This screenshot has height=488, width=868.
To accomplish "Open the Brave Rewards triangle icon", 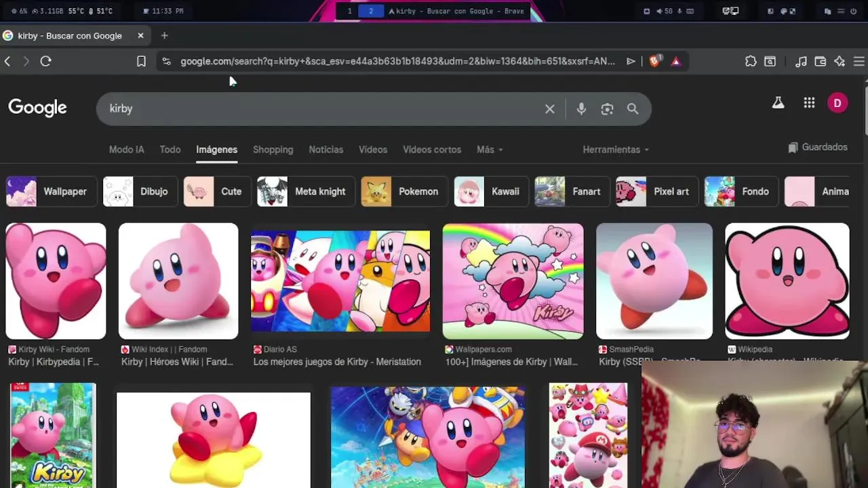I will pyautogui.click(x=675, y=62).
